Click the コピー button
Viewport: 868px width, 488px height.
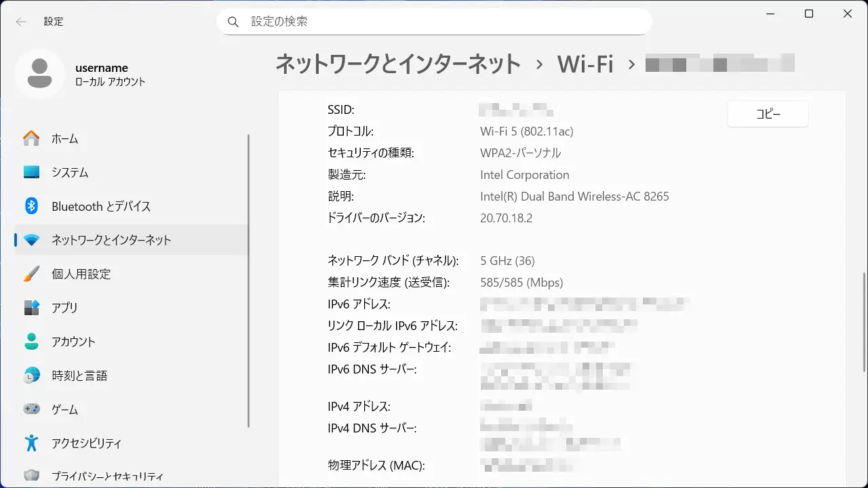768,114
